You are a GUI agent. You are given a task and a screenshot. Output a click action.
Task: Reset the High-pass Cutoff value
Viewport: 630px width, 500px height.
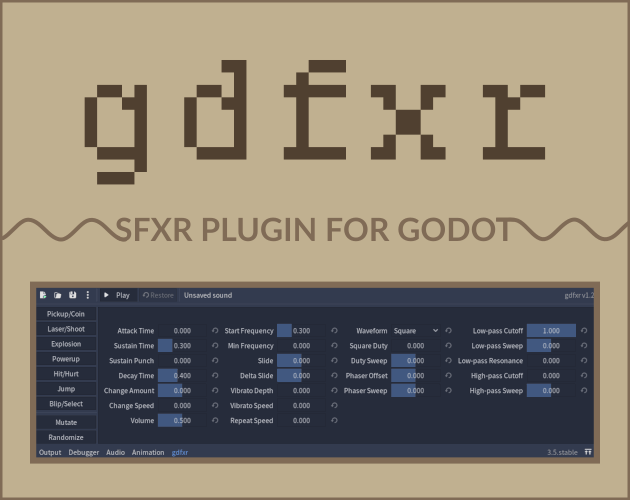pyautogui.click(x=584, y=375)
